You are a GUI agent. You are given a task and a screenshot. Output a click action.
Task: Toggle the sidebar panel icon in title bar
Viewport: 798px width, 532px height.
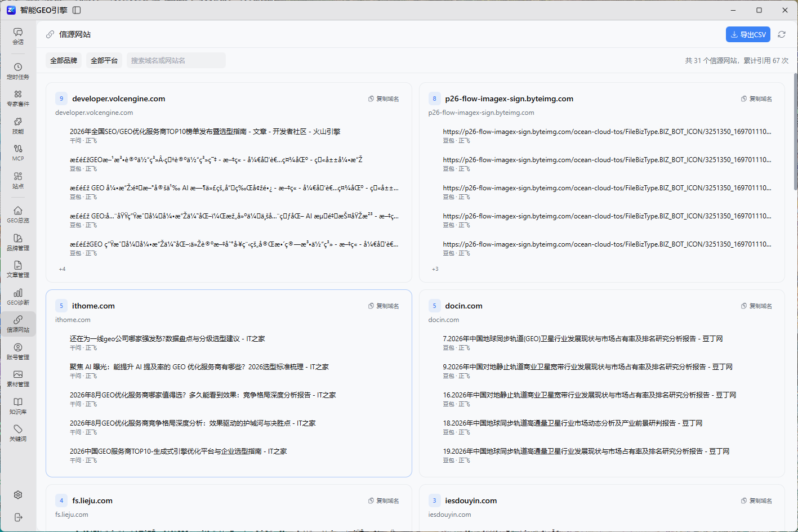[x=77, y=10]
